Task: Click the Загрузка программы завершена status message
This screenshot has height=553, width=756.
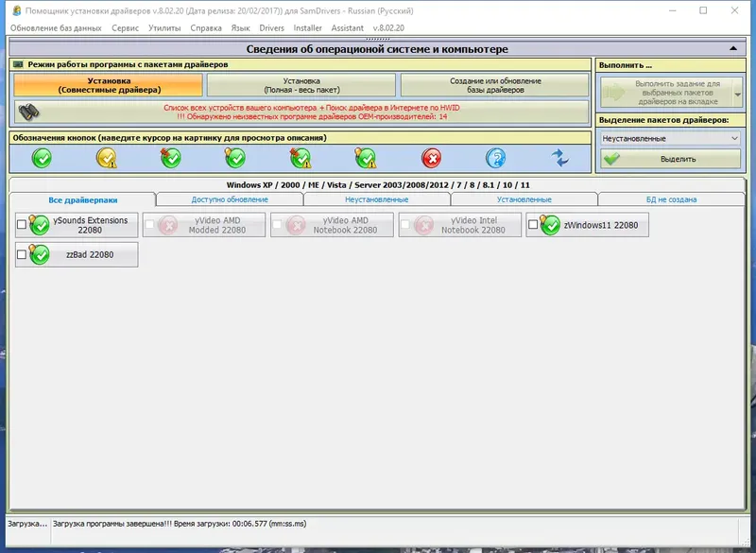Action: [x=180, y=524]
